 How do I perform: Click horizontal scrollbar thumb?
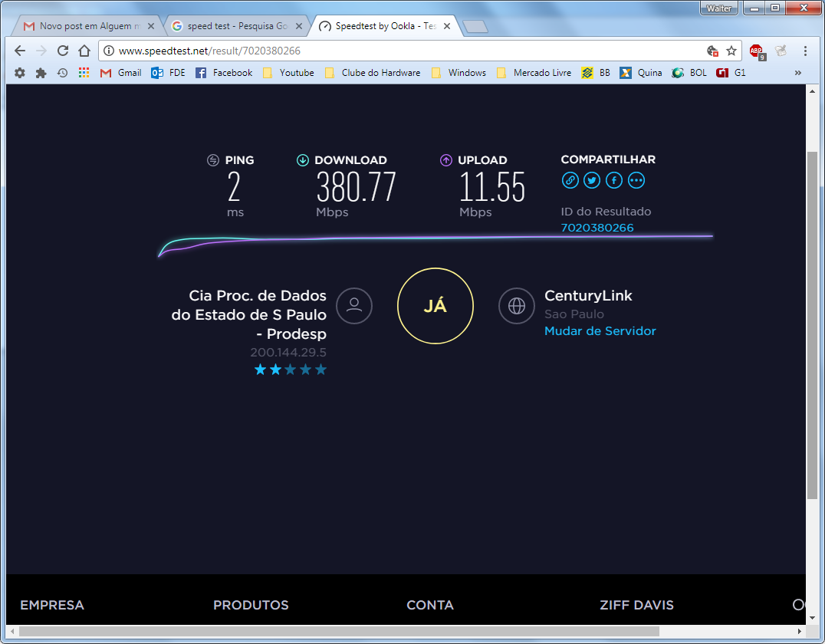pos(340,631)
